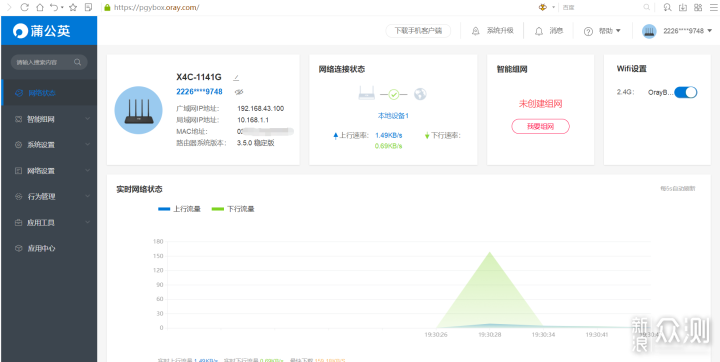Toggle 上行流量 legend series
The height and width of the screenshot is (362, 720).
[x=179, y=209]
